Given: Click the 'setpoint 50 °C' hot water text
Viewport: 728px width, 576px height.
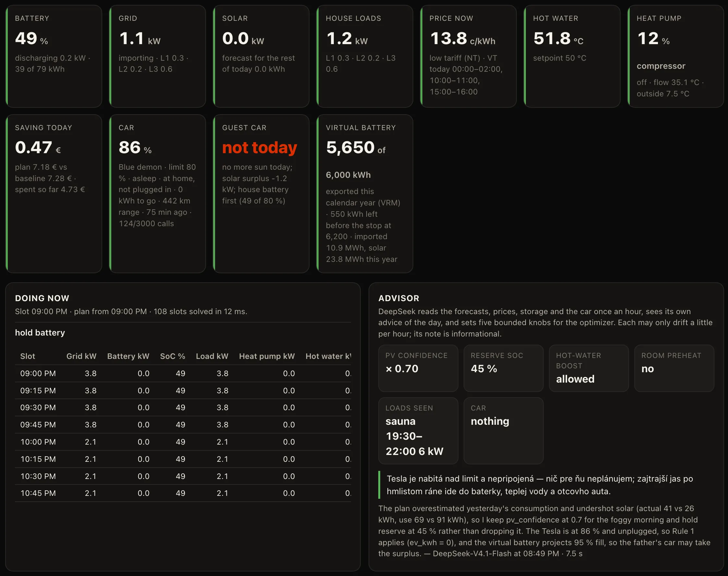Looking at the screenshot, I should click(559, 58).
